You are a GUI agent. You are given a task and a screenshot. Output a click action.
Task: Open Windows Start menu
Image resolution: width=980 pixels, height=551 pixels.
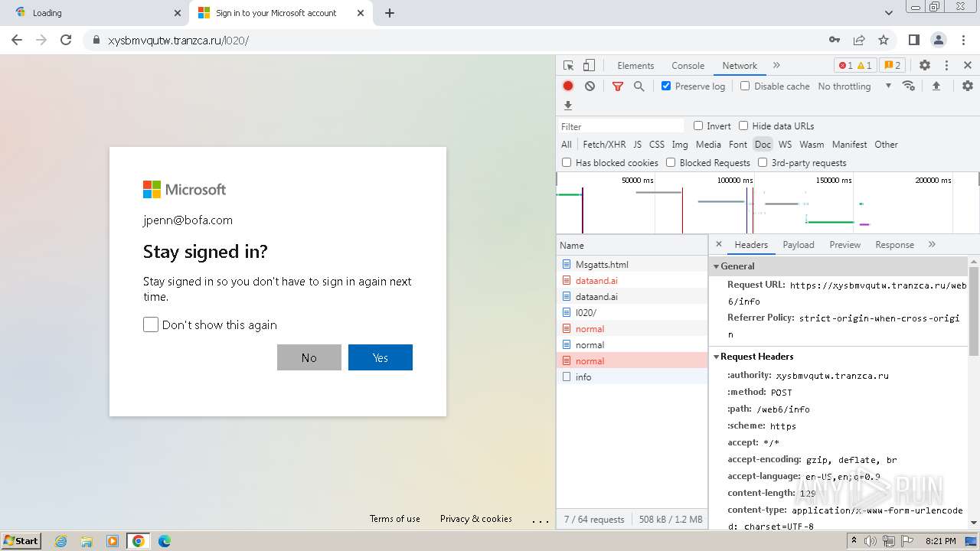[21, 541]
